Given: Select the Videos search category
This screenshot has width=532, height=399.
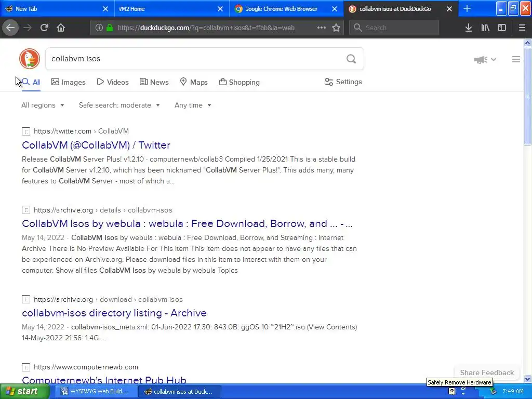Looking at the screenshot, I should click(113, 82).
